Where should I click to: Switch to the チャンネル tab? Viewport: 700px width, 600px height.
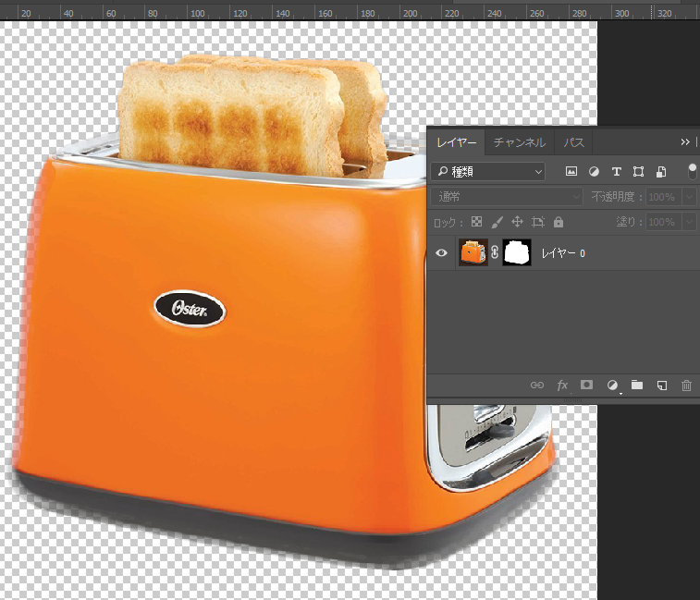[520, 142]
